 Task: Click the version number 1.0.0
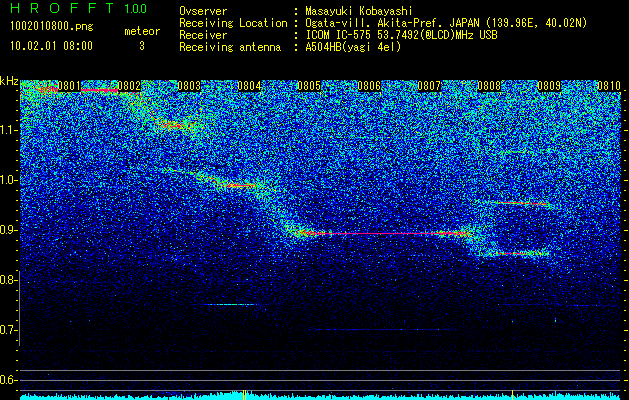tap(136, 8)
